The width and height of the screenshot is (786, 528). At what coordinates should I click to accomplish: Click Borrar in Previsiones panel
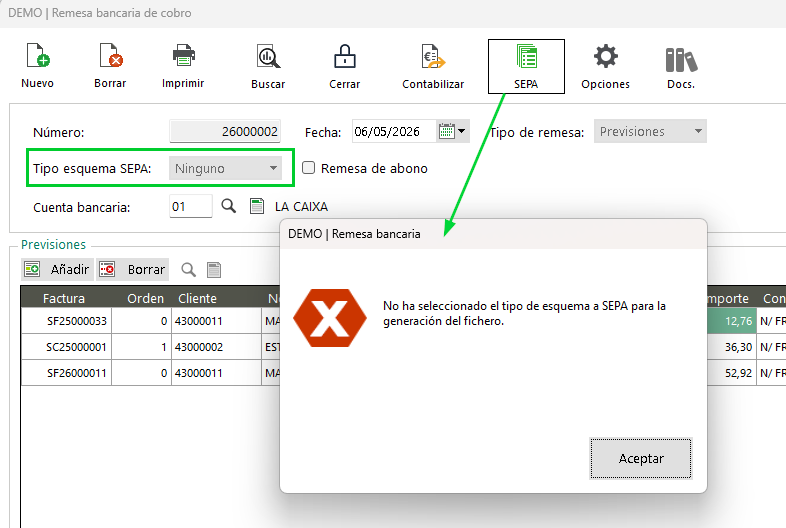[x=133, y=269]
